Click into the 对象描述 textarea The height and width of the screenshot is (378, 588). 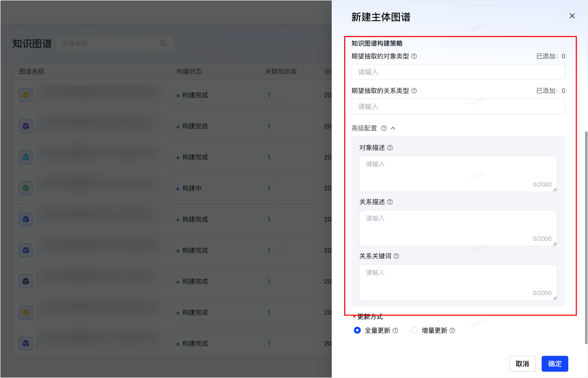point(458,174)
